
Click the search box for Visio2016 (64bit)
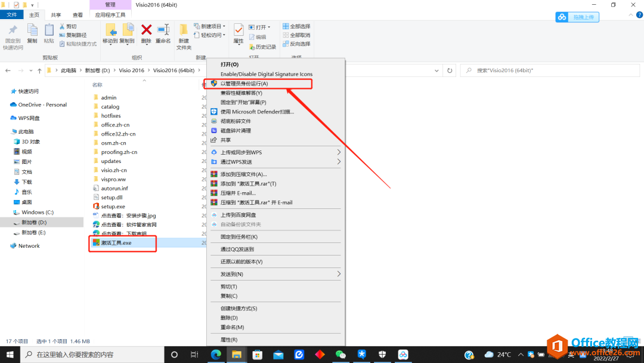click(550, 70)
